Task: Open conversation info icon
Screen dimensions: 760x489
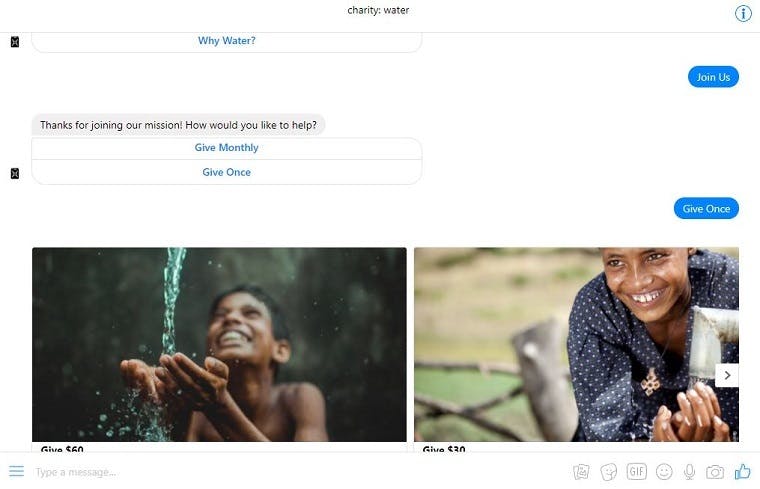Action: click(x=743, y=14)
